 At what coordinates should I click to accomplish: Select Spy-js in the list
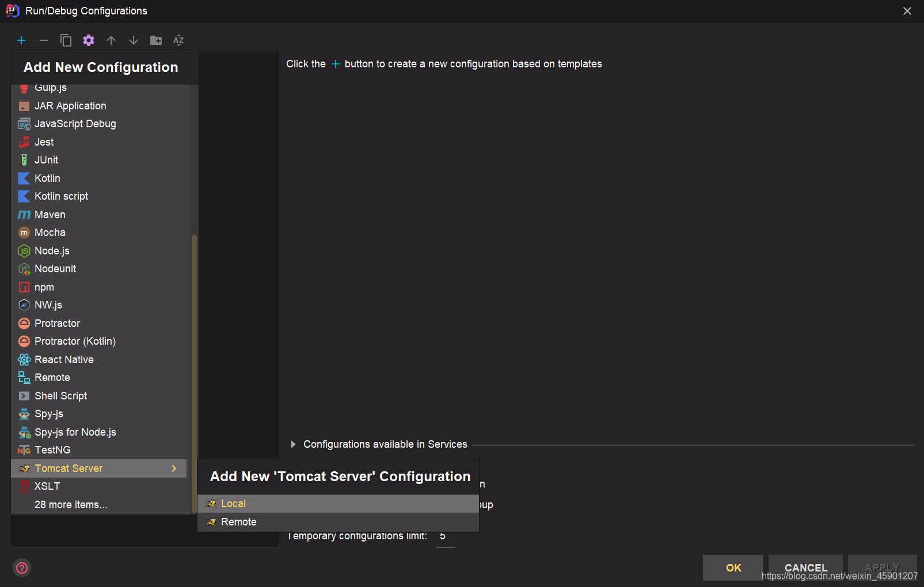(x=98, y=414)
